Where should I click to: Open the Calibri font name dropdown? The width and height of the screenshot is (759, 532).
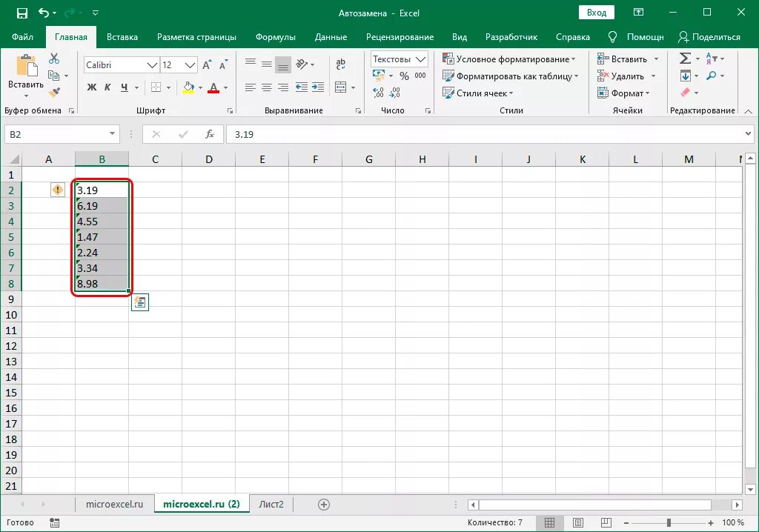click(x=153, y=65)
